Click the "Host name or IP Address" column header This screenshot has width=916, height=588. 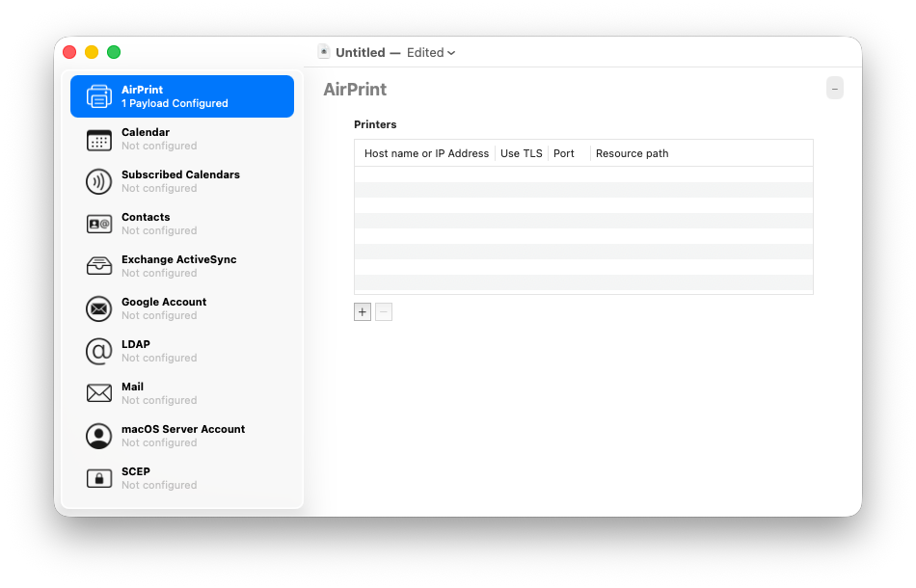tap(426, 153)
